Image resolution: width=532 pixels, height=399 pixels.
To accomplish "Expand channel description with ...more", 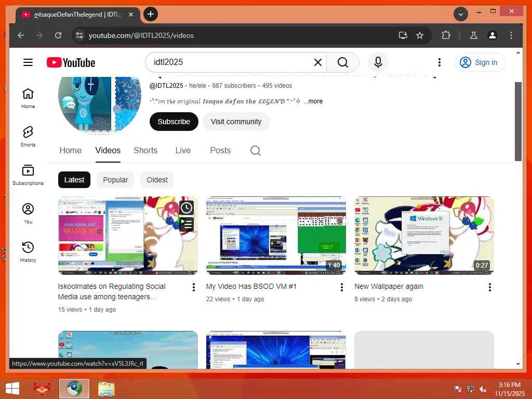I will (x=313, y=101).
